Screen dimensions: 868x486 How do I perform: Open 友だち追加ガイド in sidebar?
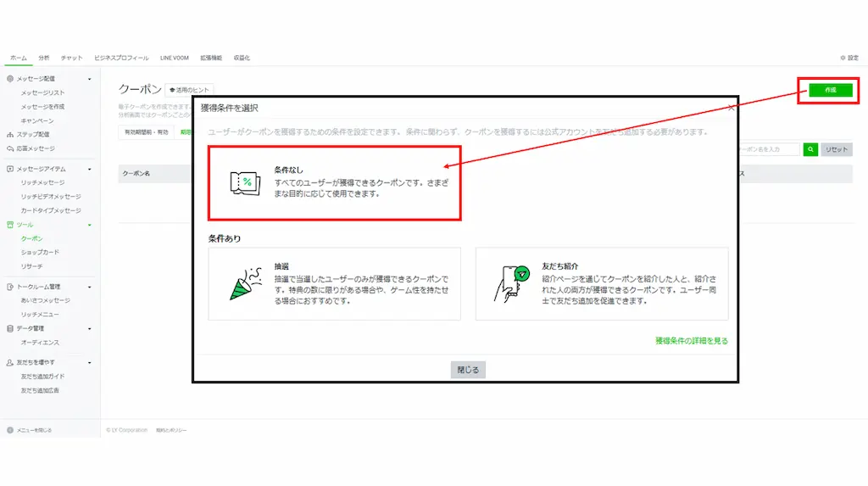coord(42,377)
